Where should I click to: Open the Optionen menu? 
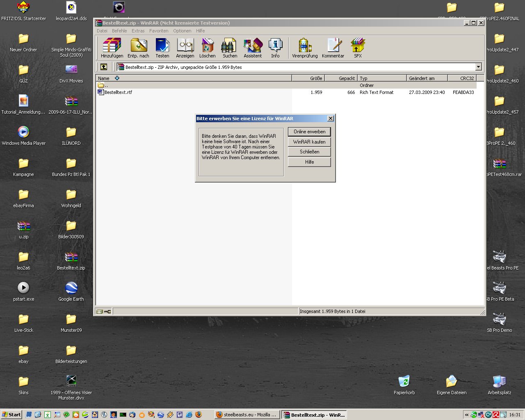coord(182,31)
